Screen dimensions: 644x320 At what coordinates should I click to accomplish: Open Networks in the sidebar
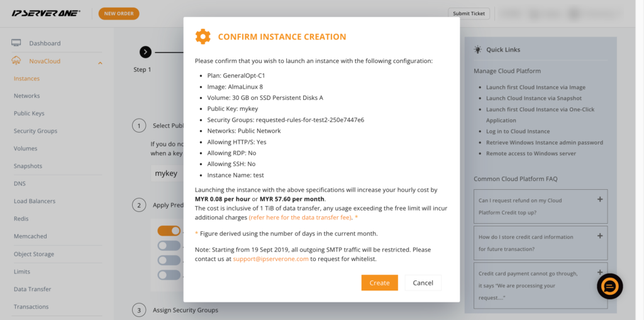26,96
